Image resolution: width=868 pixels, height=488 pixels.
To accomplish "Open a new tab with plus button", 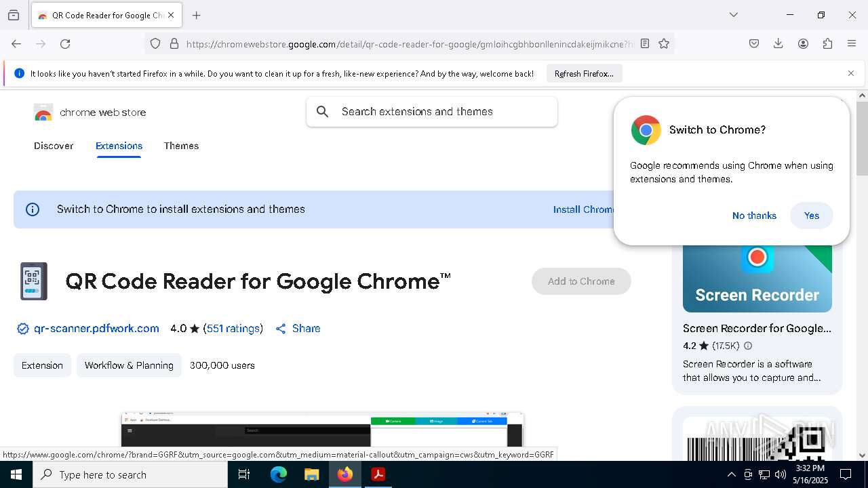I will click(197, 15).
